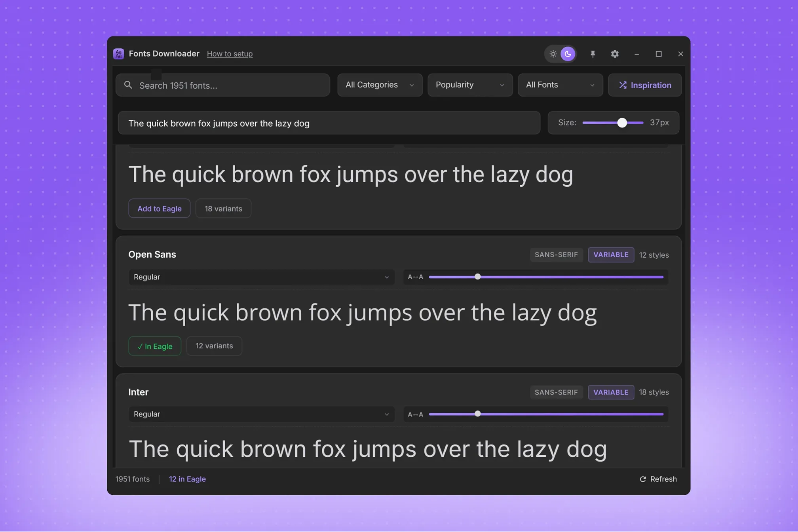
Task: Click the Add to Eagle button
Action: (x=159, y=209)
